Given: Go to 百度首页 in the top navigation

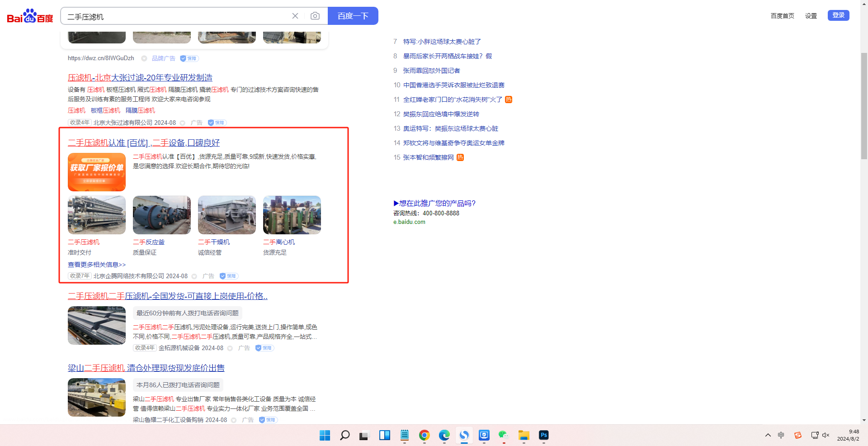Looking at the screenshot, I should 782,16.
